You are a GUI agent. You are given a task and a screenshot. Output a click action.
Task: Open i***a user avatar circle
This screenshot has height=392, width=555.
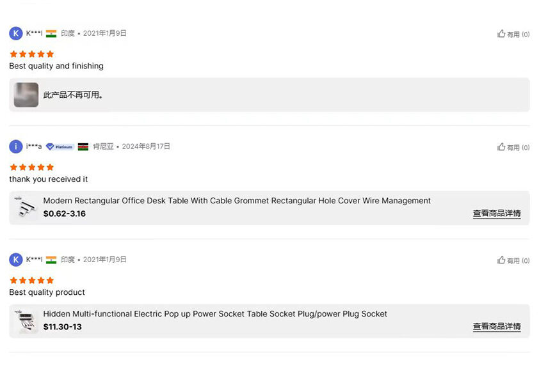(x=15, y=146)
